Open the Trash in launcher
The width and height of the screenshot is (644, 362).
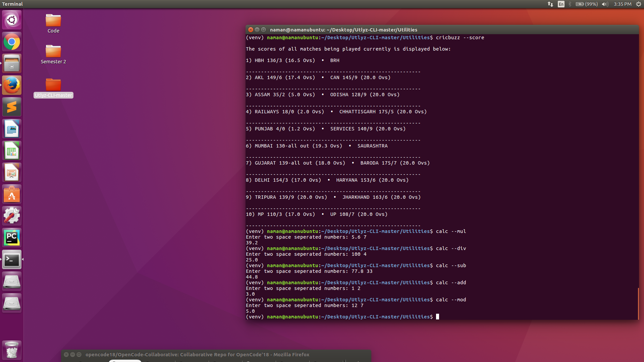pyautogui.click(x=12, y=350)
